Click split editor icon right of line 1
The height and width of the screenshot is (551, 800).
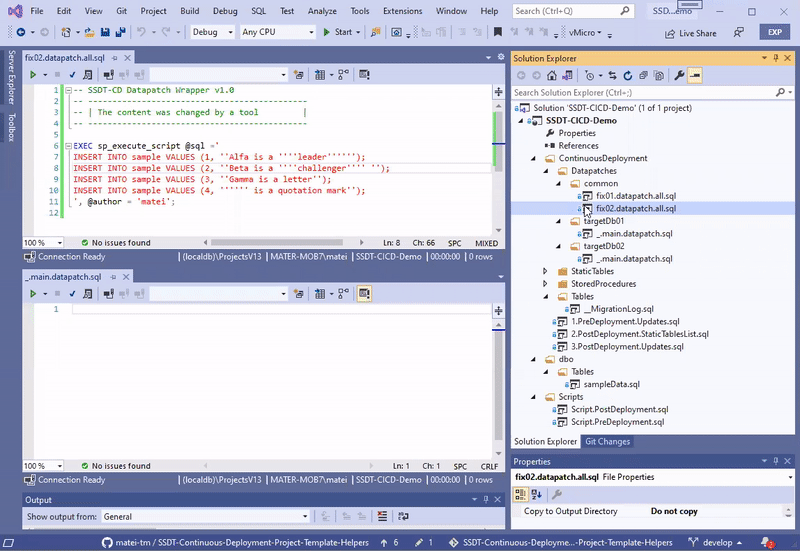[x=498, y=92]
